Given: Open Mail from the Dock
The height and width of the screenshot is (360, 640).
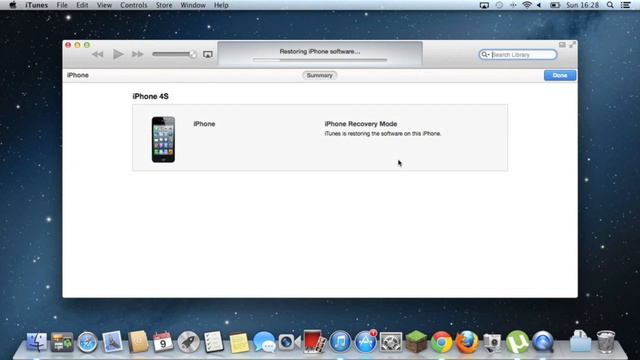Looking at the screenshot, I should click(112, 342).
